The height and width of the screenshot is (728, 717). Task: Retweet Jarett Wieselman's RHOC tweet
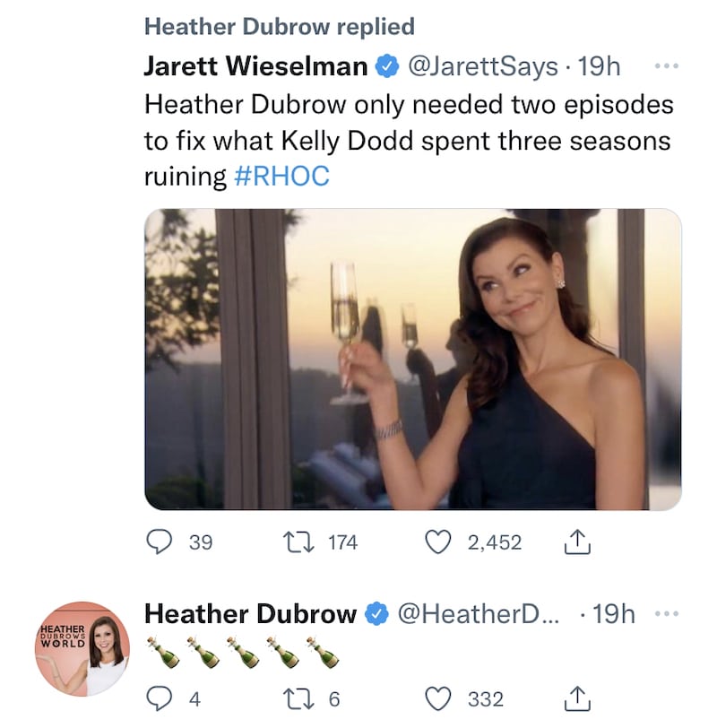point(294,542)
